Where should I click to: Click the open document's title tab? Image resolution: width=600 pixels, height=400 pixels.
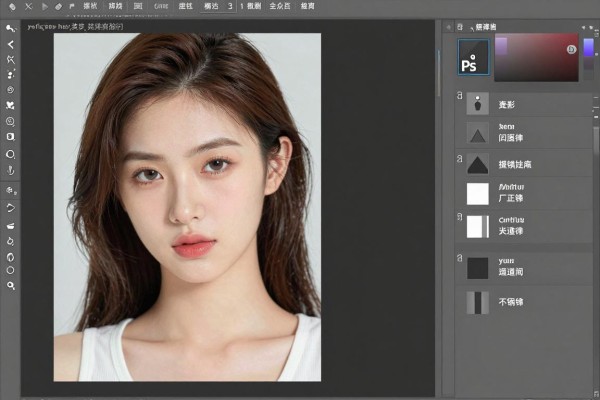pyautogui.click(x=75, y=27)
